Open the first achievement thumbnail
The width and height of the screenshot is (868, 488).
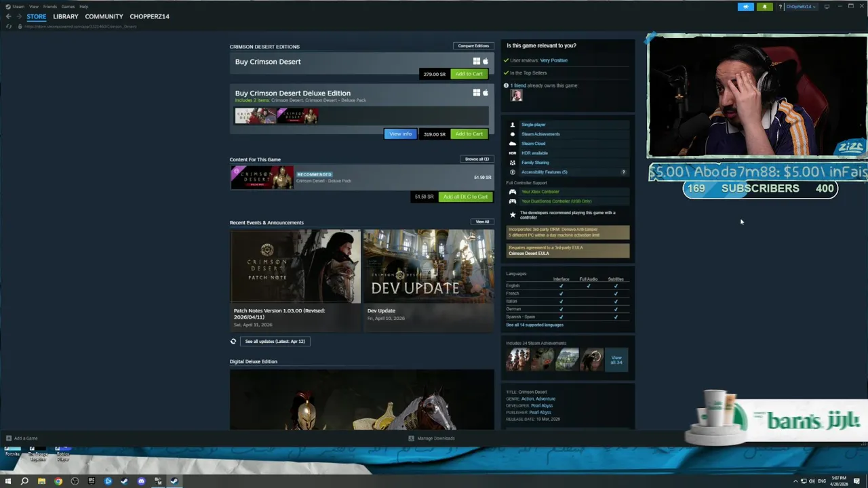click(517, 359)
